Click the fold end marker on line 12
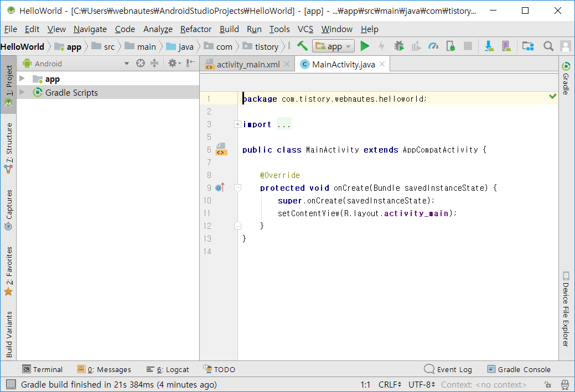This screenshot has width=575, height=392. (x=237, y=226)
